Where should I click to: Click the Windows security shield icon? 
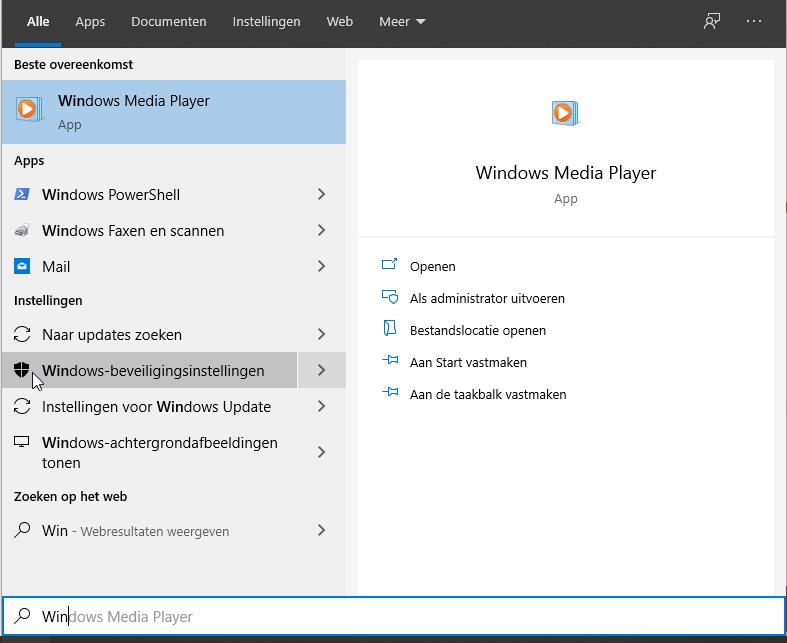[x=22, y=370]
